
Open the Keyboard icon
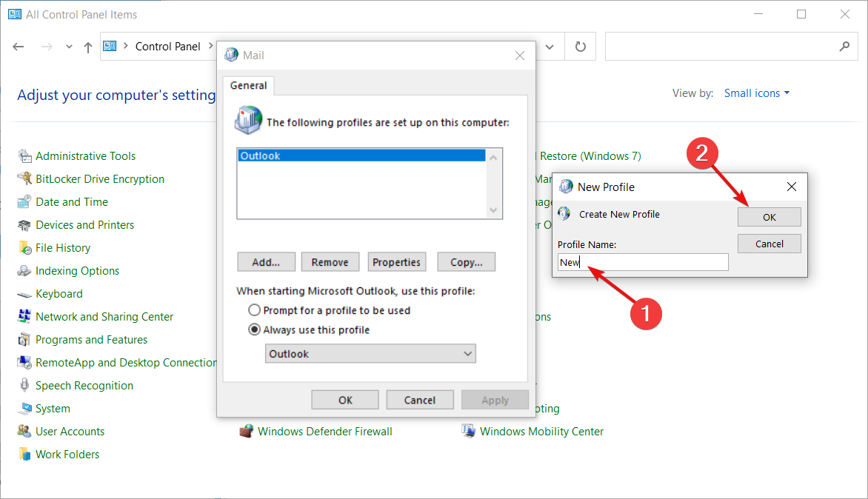point(24,294)
